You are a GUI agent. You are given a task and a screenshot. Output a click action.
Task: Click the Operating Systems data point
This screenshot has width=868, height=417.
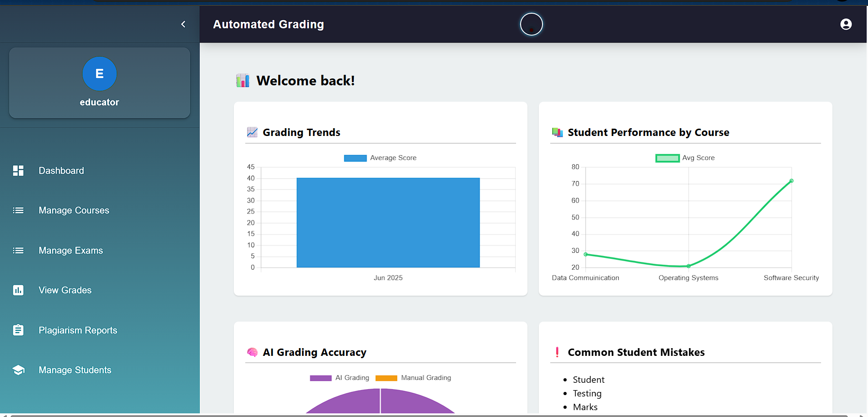click(688, 266)
